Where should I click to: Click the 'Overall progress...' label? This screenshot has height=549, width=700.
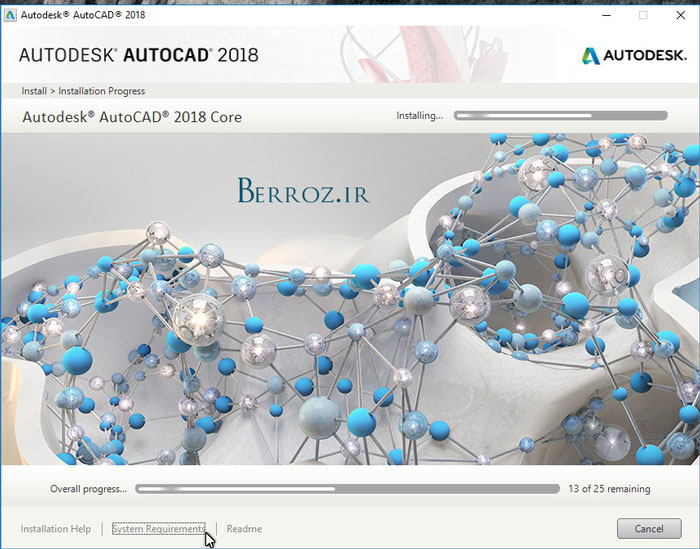point(88,489)
